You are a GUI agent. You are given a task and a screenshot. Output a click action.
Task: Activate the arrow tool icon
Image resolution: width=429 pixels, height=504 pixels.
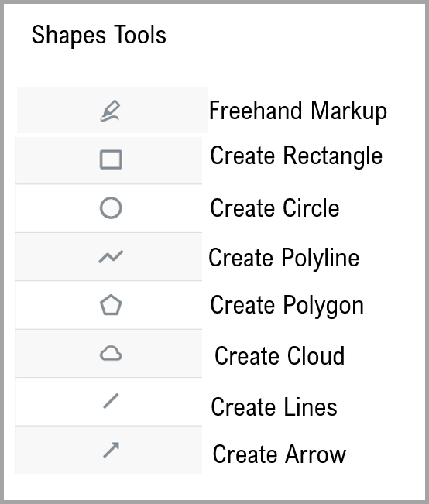(111, 450)
